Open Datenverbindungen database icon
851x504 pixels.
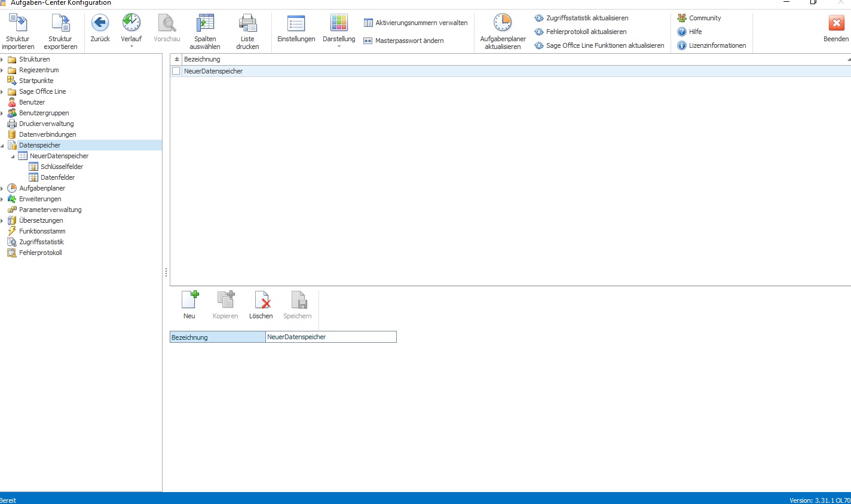pyautogui.click(x=12, y=134)
